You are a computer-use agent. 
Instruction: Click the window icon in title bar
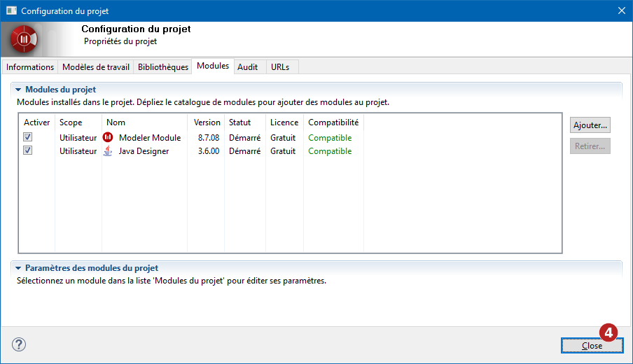click(x=11, y=11)
